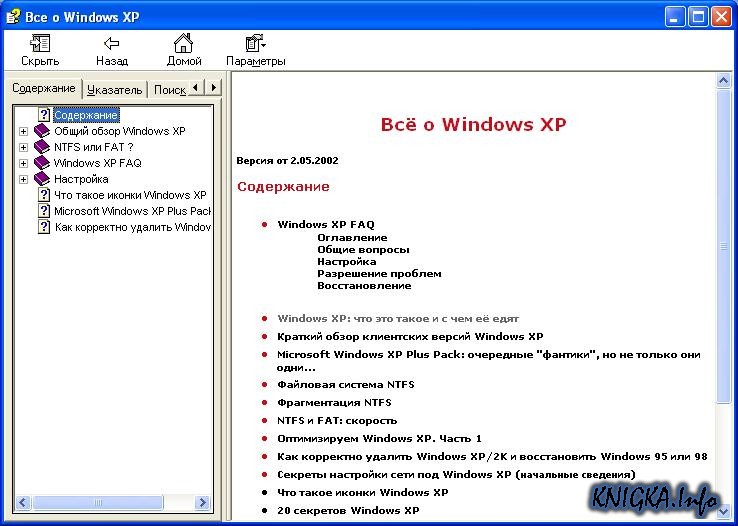Image resolution: width=738 pixels, height=526 pixels.
Task: Select Содержание in the tree
Action: (86, 115)
